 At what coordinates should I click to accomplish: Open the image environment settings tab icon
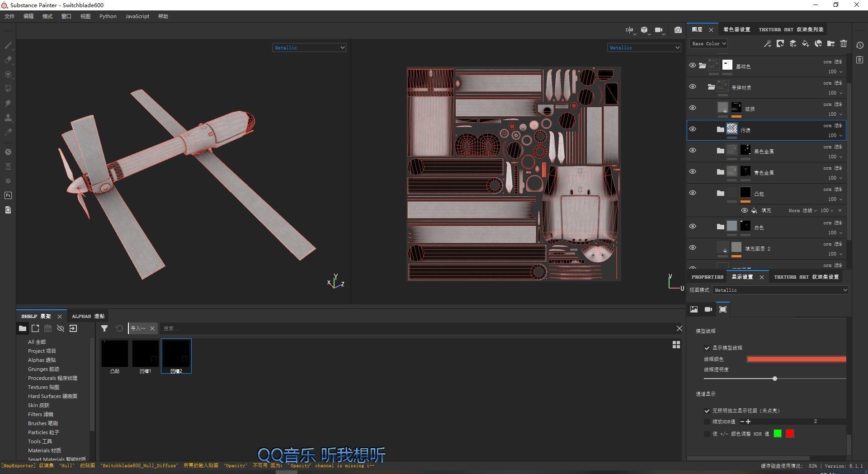[694, 309]
